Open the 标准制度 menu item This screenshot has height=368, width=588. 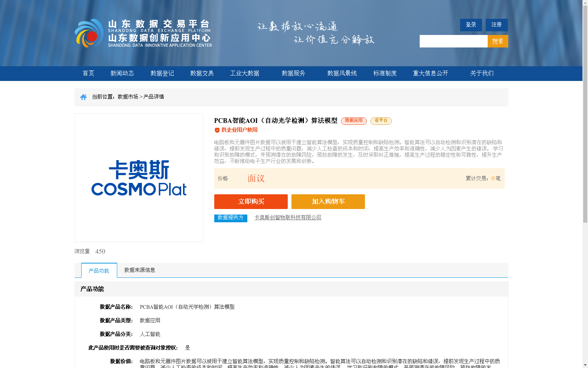385,73
